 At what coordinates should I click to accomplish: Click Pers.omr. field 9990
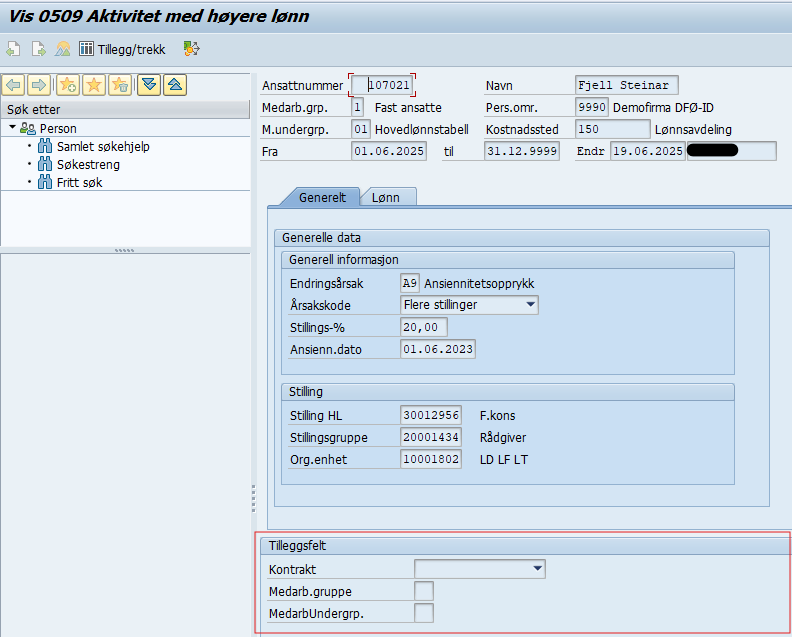point(591,107)
